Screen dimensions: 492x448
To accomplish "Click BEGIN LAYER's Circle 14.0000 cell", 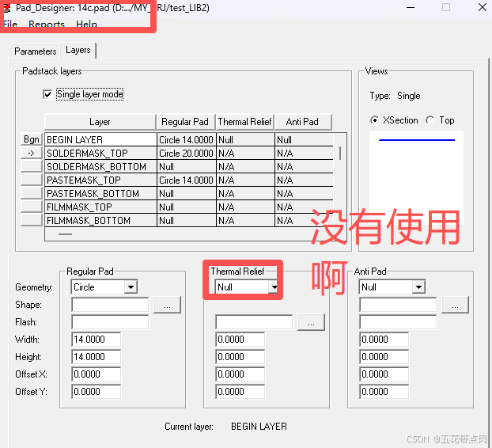I will click(187, 140).
